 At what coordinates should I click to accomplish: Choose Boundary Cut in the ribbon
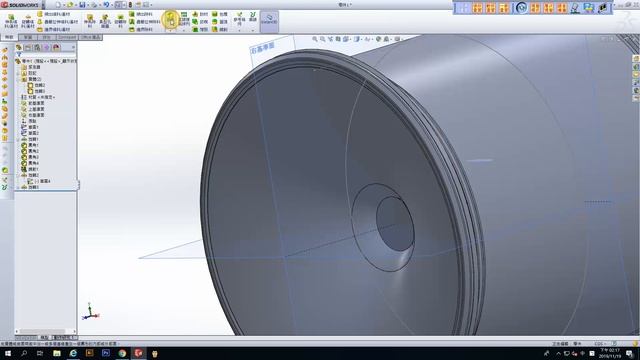point(141,29)
